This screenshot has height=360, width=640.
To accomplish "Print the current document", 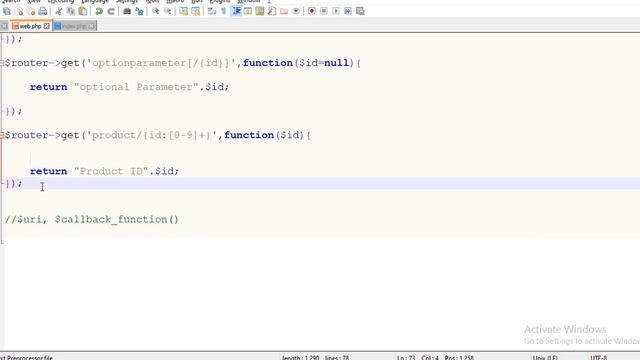I will pos(43,11).
